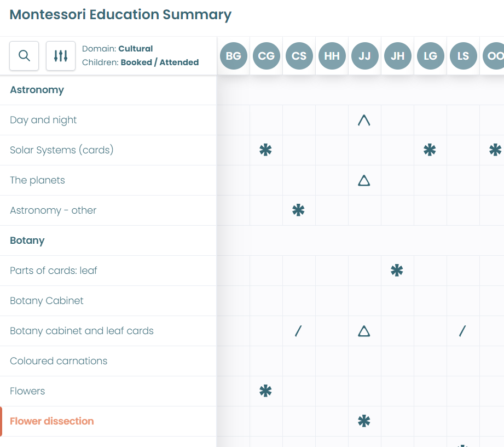Click the search magnifier icon
The height and width of the screenshot is (447, 504).
pyautogui.click(x=24, y=56)
